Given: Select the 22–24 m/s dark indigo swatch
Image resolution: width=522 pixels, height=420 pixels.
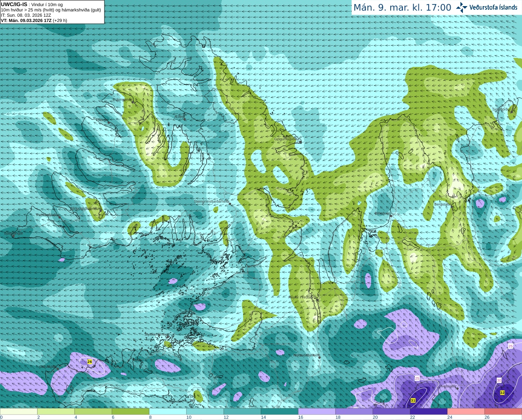Looking at the screenshot, I should click(x=429, y=411).
